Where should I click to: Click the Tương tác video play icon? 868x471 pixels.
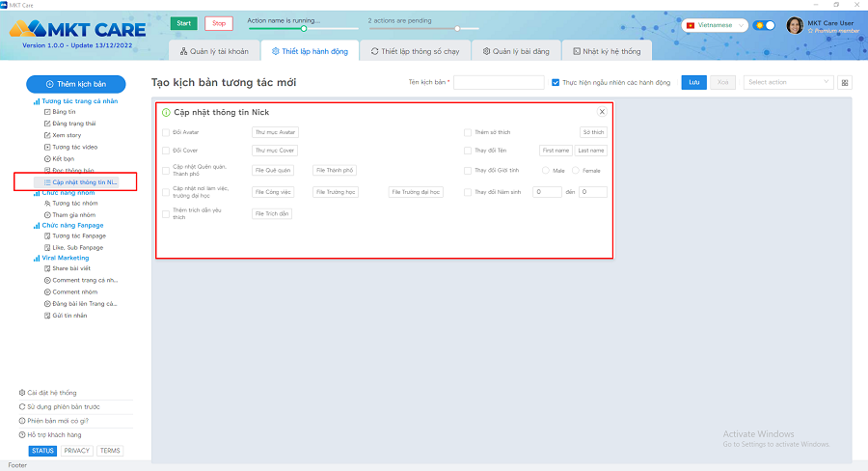(47, 147)
